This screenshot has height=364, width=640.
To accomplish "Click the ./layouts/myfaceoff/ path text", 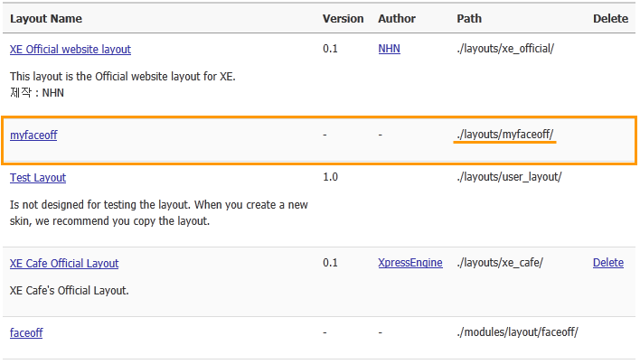I will click(506, 135).
